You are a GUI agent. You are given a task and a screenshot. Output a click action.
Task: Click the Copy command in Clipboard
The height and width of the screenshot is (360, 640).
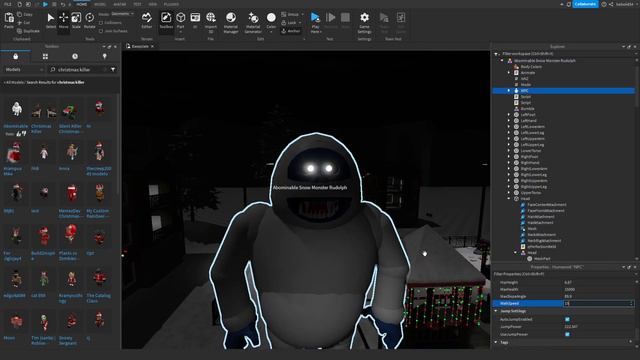click(x=25, y=14)
